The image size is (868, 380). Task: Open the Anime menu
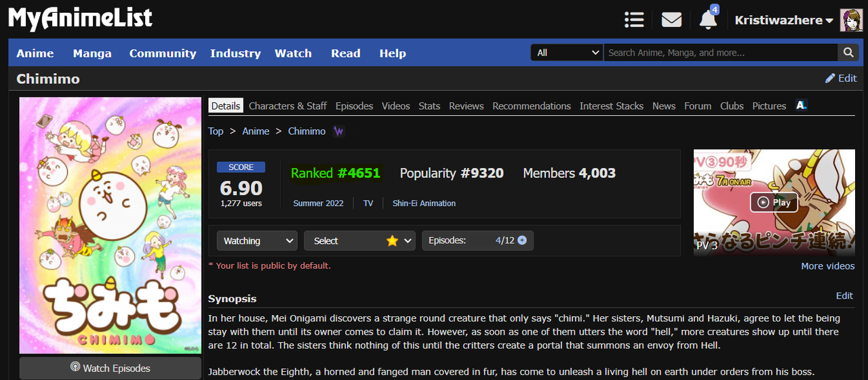35,53
